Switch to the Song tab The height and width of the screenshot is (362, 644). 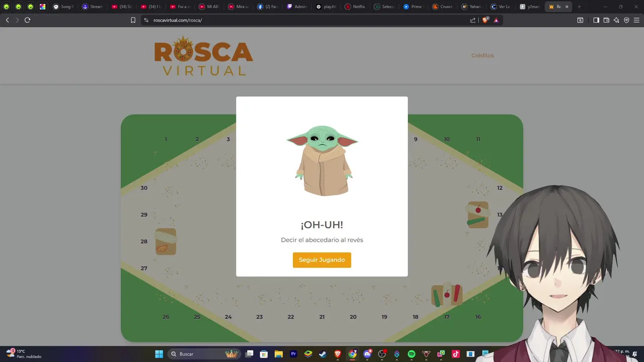(63, 7)
